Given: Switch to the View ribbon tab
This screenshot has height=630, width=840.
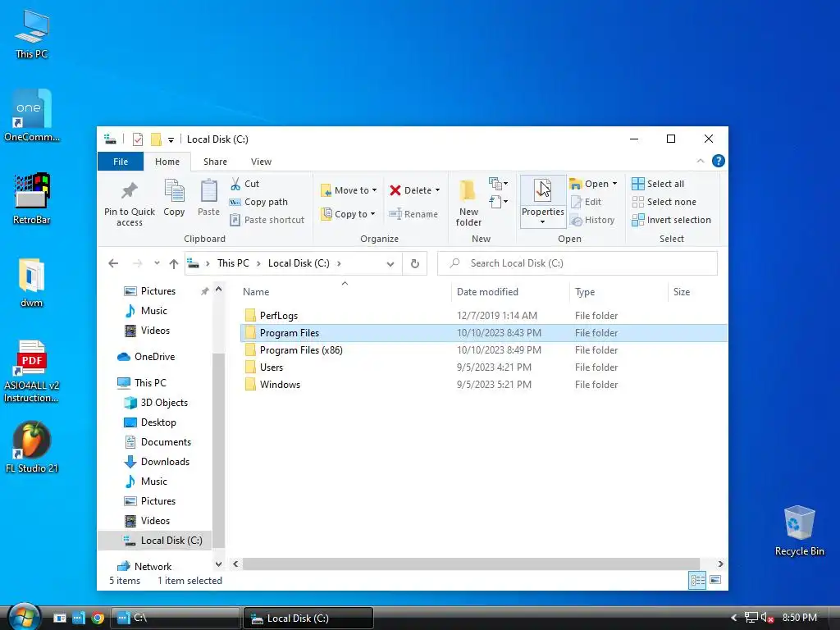Looking at the screenshot, I should point(261,162).
